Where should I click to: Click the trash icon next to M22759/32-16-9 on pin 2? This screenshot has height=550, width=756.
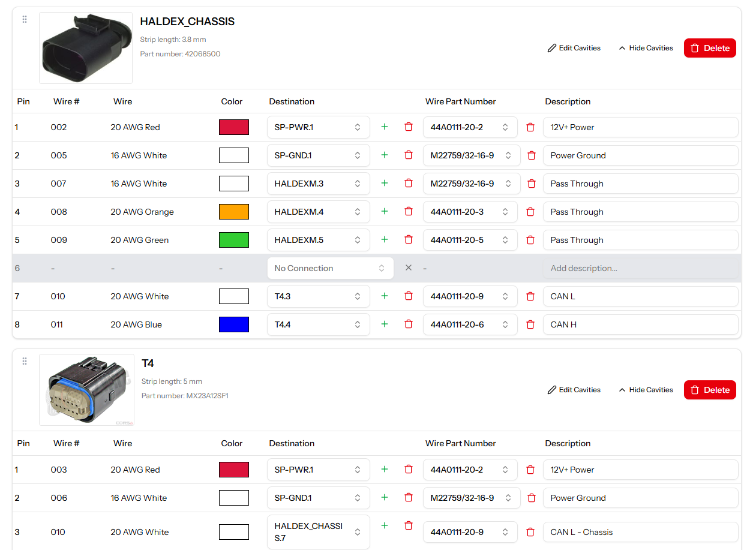click(531, 155)
